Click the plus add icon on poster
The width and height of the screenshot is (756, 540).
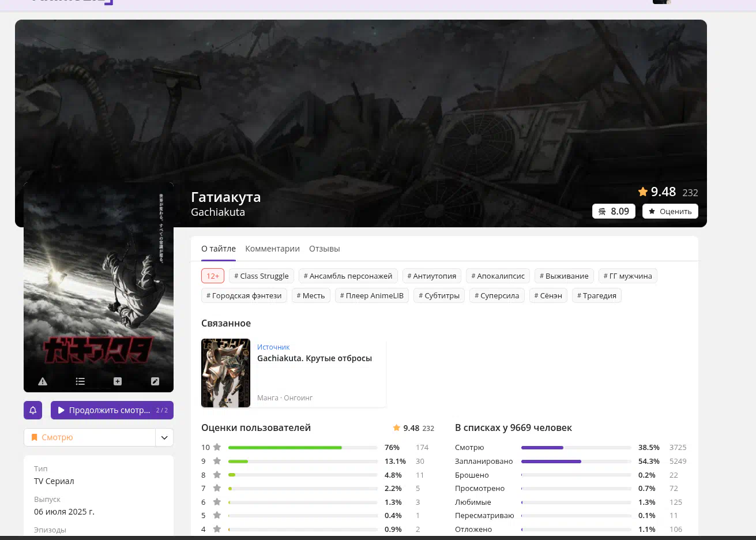tap(118, 381)
